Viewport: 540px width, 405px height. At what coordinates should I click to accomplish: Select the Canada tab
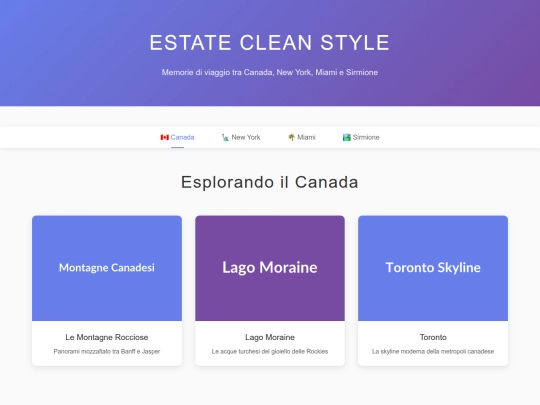pyautogui.click(x=177, y=137)
